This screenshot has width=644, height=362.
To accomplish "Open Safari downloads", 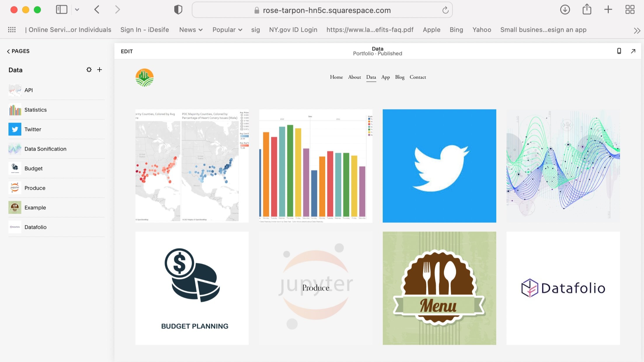I will coord(565,10).
